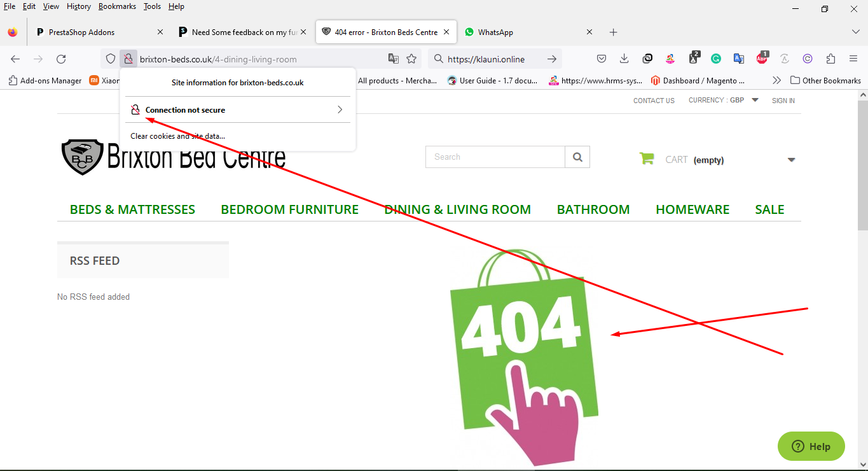Click the SIGN IN link
Image resolution: width=868 pixels, height=471 pixels.
tap(783, 101)
